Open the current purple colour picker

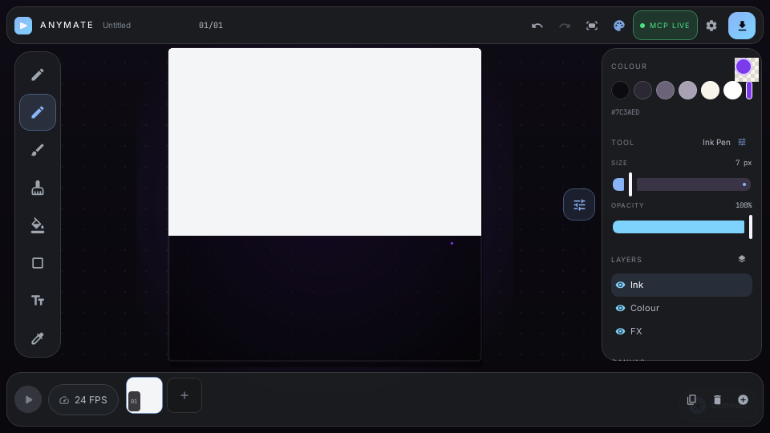pyautogui.click(x=746, y=69)
